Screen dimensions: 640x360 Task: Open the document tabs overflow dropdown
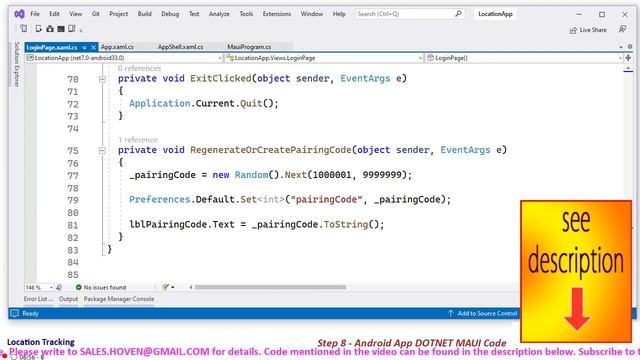[x=621, y=47]
